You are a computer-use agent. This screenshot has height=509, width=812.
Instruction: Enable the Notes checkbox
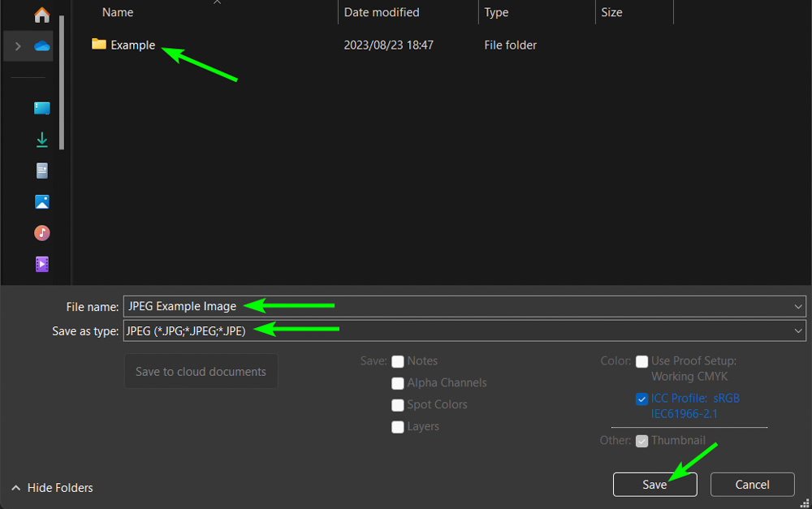(x=398, y=361)
